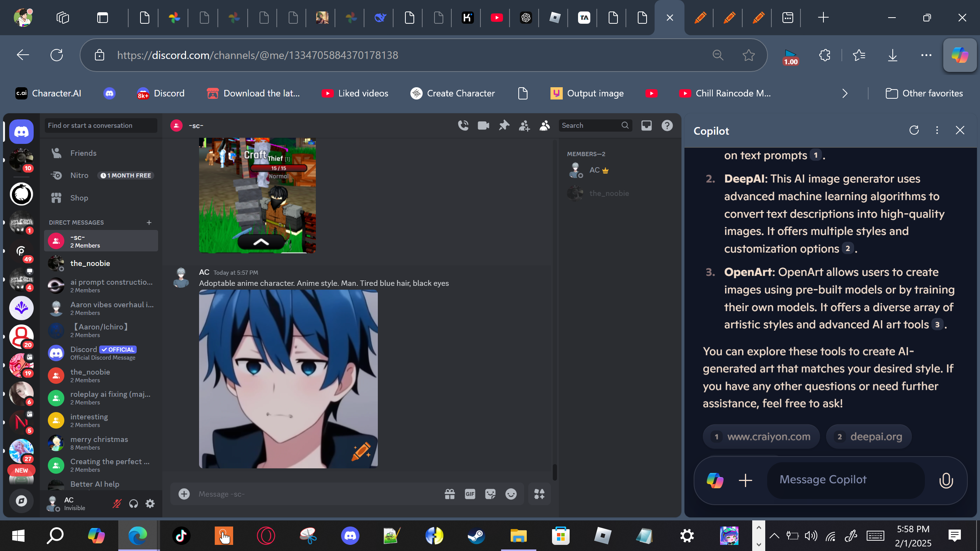Open the_noobie direct message

point(90,263)
